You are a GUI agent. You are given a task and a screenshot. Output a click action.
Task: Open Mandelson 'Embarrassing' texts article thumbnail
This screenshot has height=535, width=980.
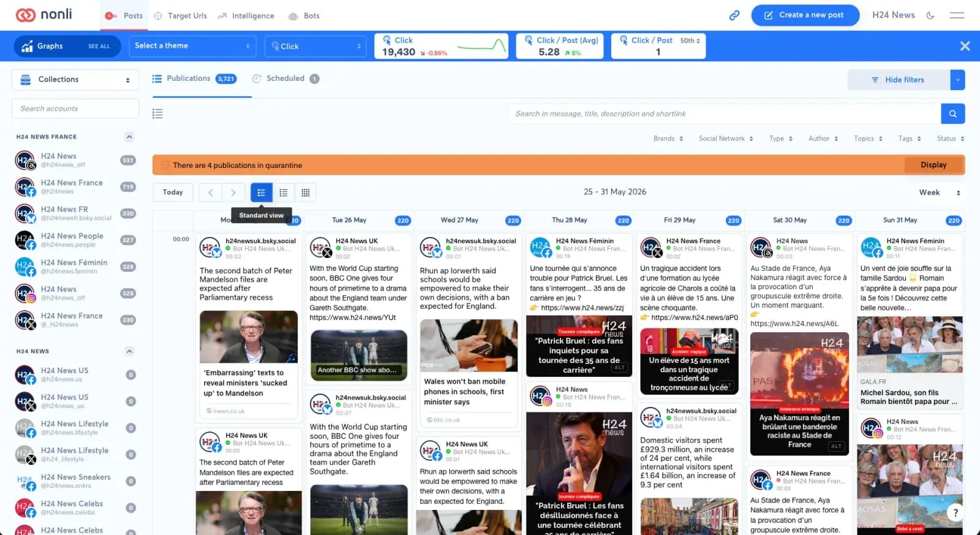coord(249,336)
